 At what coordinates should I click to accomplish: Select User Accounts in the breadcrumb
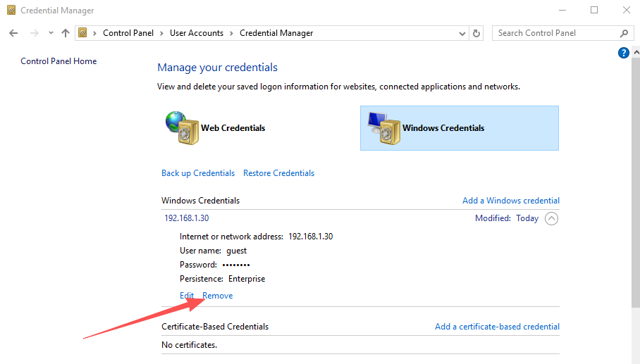click(197, 33)
